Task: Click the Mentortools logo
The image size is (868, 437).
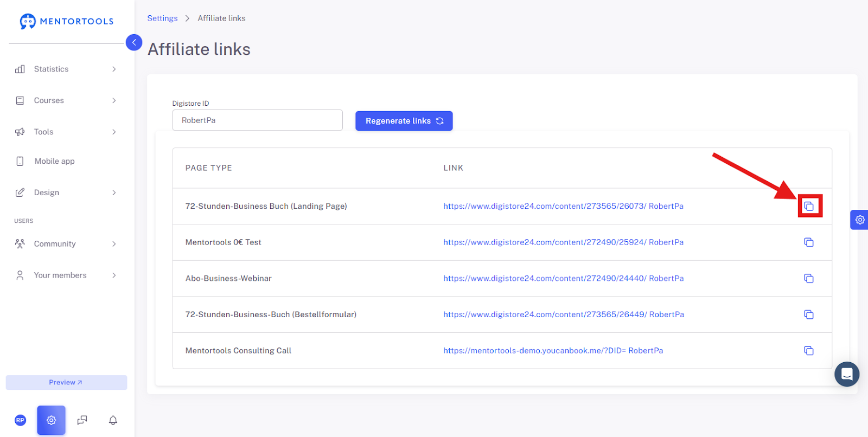Action: (x=66, y=21)
